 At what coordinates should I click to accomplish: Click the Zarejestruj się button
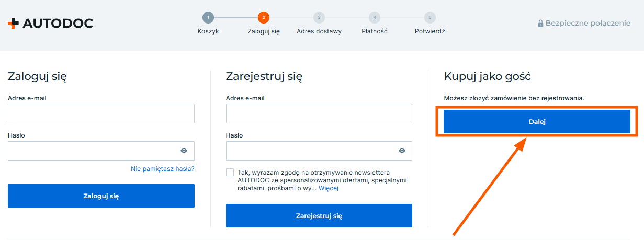(x=319, y=215)
